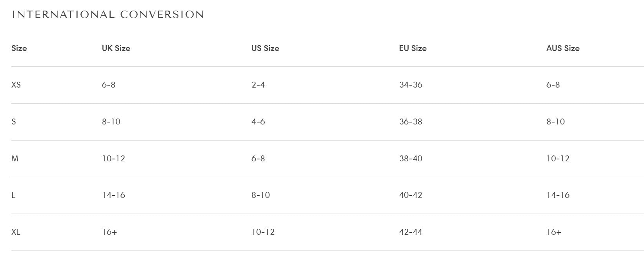The width and height of the screenshot is (644, 265).
Task: Click EU size 38-40 value
Action: [411, 159]
